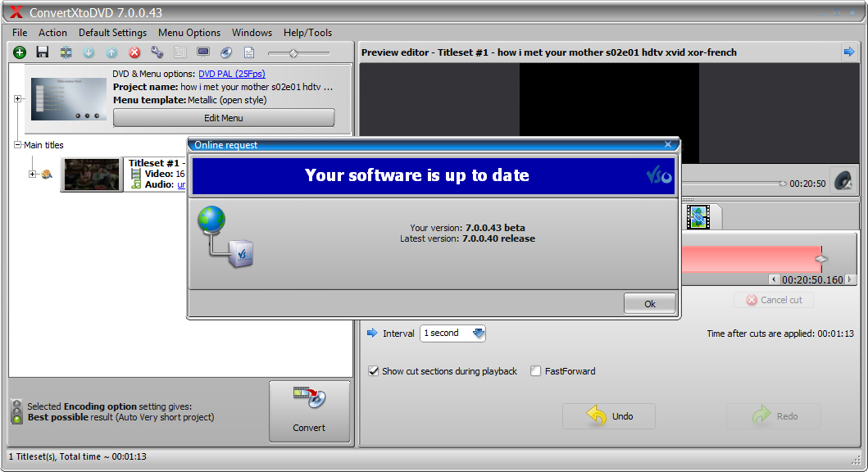This screenshot has height=472, width=868.
Task: Step the cut time forward with the right arrow
Action: 849,279
